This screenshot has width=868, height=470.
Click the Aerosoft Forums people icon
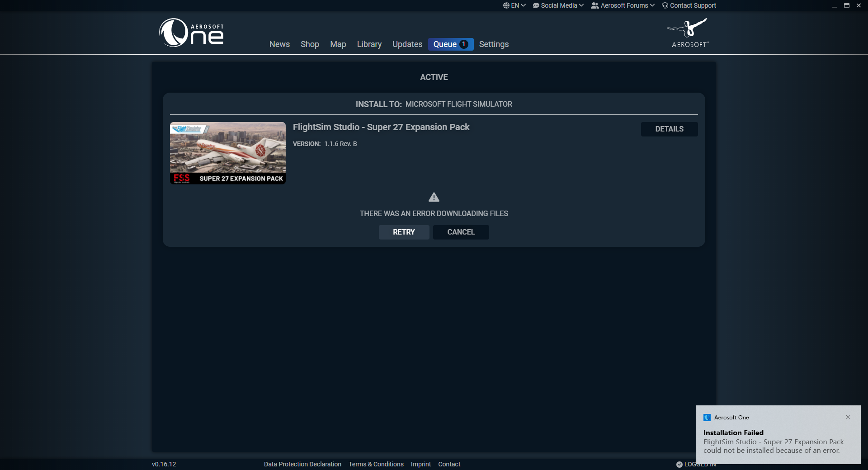[594, 5]
